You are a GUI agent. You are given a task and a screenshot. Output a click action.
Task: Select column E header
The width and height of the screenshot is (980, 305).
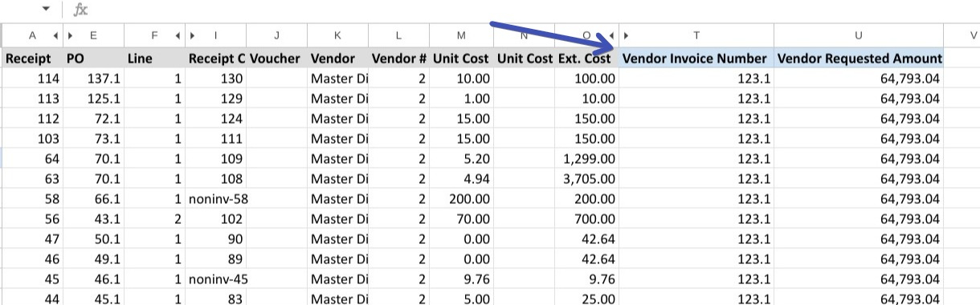coord(93,35)
